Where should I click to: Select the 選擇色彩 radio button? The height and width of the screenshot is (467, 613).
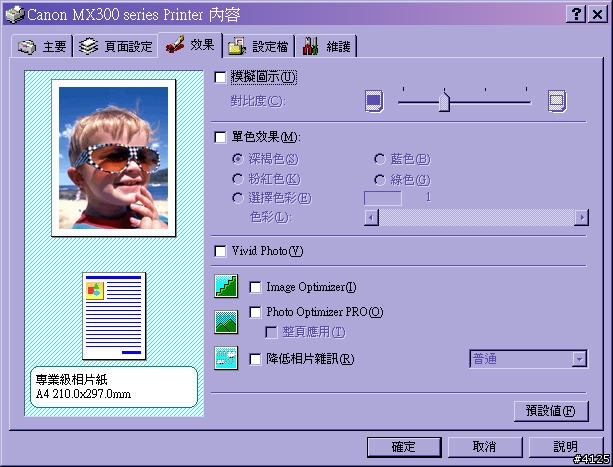(x=237, y=199)
